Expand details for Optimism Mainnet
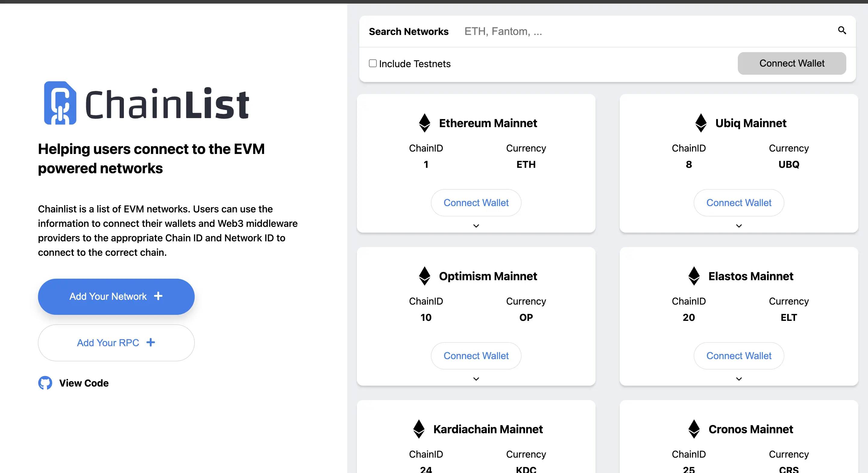Image resolution: width=868 pixels, height=473 pixels. pos(476,379)
